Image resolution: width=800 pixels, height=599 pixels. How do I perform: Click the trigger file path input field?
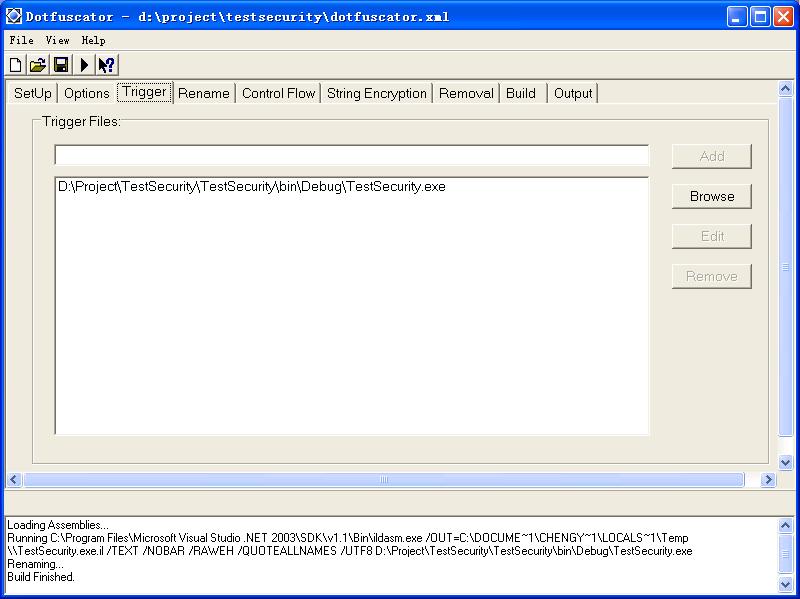pos(351,156)
